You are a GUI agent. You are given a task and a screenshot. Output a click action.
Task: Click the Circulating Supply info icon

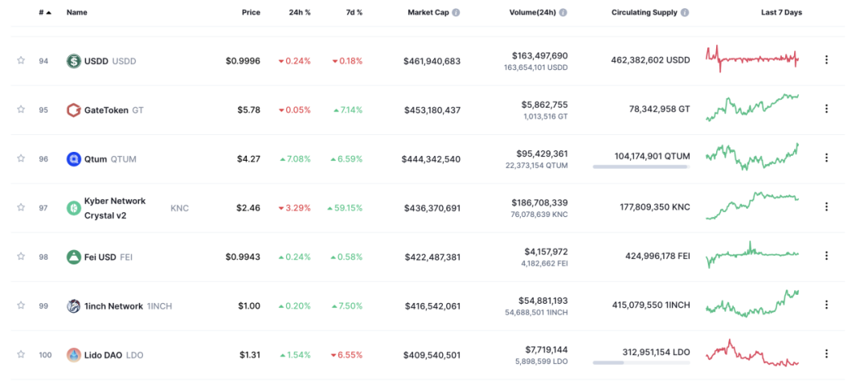click(x=685, y=12)
